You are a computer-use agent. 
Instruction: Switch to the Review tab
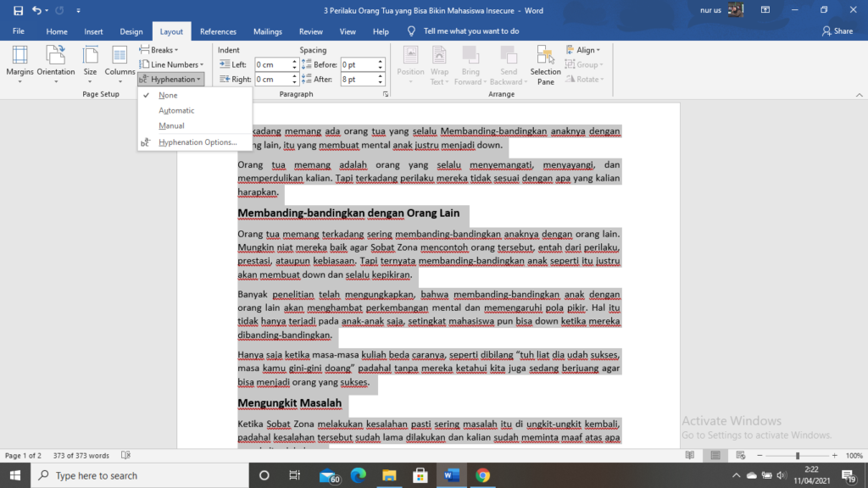pyautogui.click(x=310, y=31)
